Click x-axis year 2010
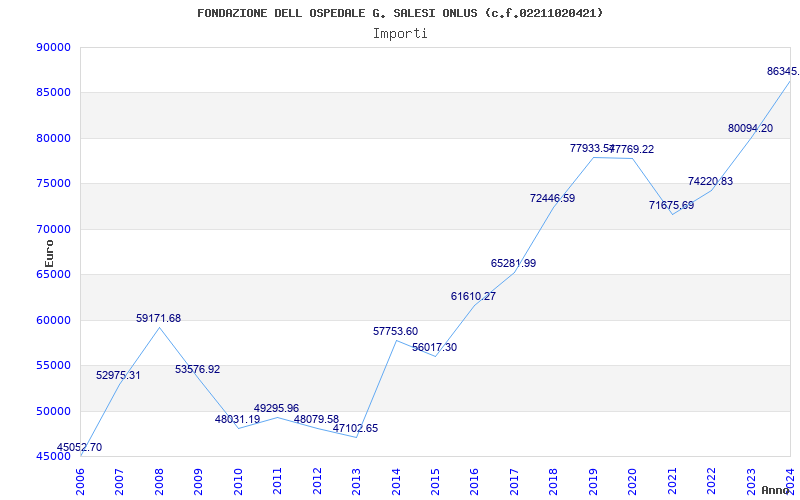Viewport: 800px width, 500px height. 238,482
